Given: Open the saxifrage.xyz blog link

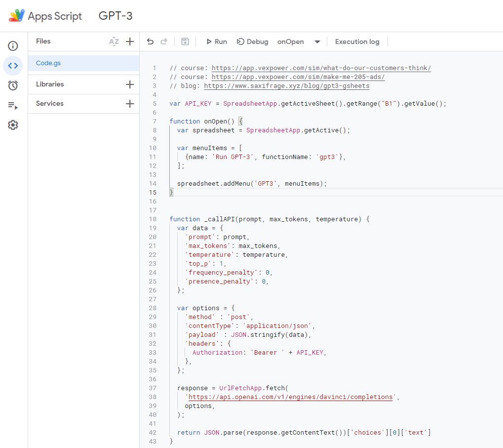Looking at the screenshot, I should point(287,85).
